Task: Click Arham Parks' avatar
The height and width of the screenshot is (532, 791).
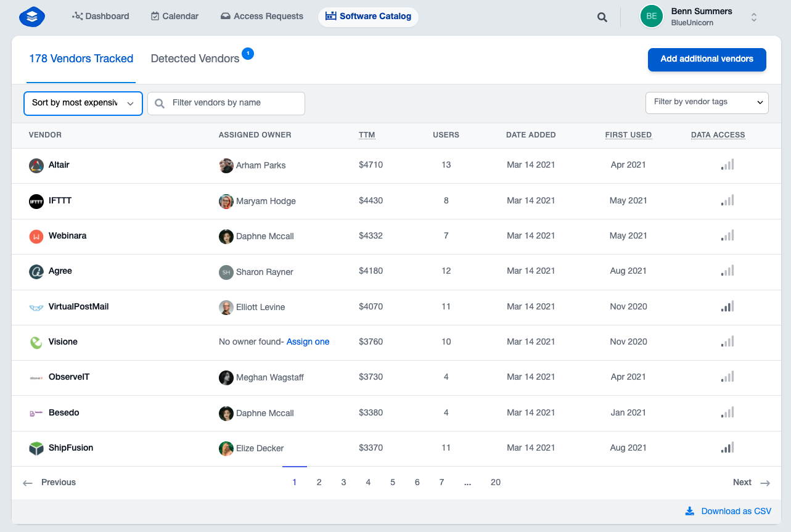Action: point(226,165)
